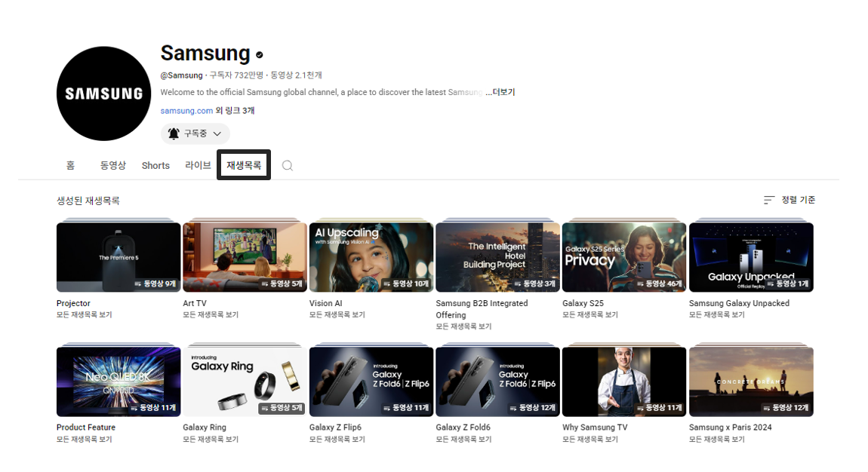Click the verified badge next to Samsung
The width and height of the screenshot is (868, 472).
(x=260, y=55)
